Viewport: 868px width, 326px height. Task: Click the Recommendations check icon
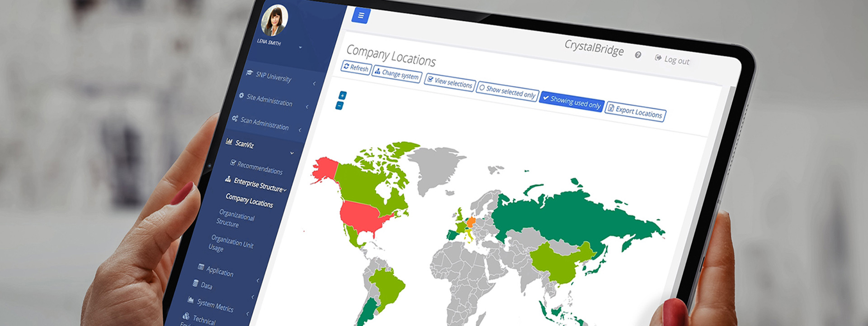pyautogui.click(x=233, y=163)
